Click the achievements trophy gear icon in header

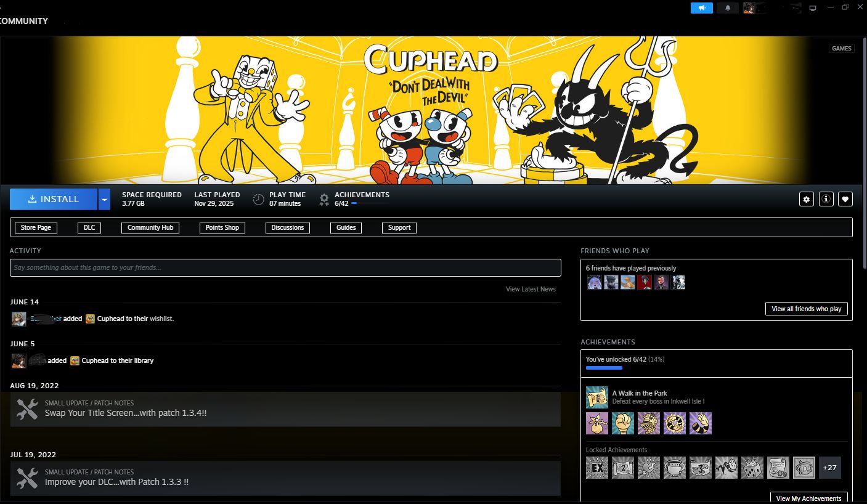pyautogui.click(x=324, y=199)
